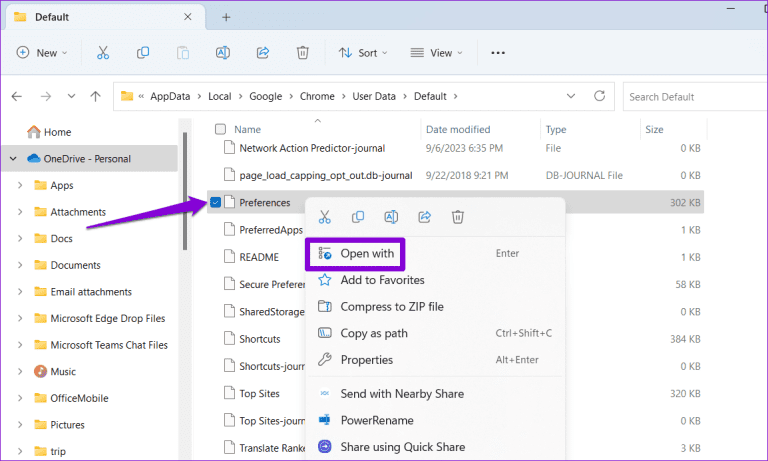Expand the Apps folder in the sidebar
768x461 pixels.
(x=20, y=185)
